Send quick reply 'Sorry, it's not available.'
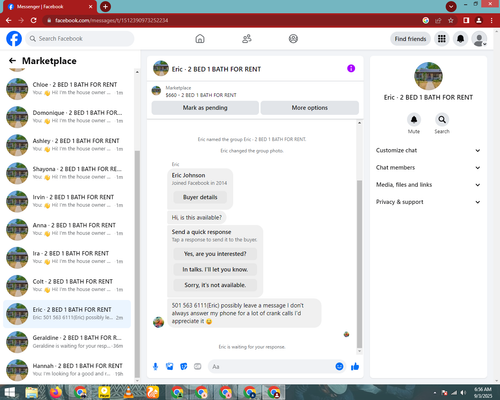Viewport: 500px width, 400px height. click(215, 285)
